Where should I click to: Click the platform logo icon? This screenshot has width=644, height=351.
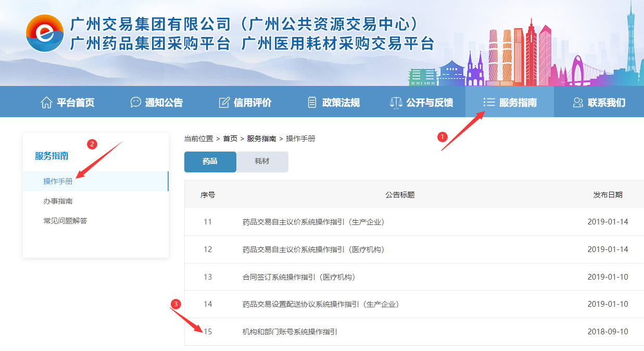coord(45,33)
